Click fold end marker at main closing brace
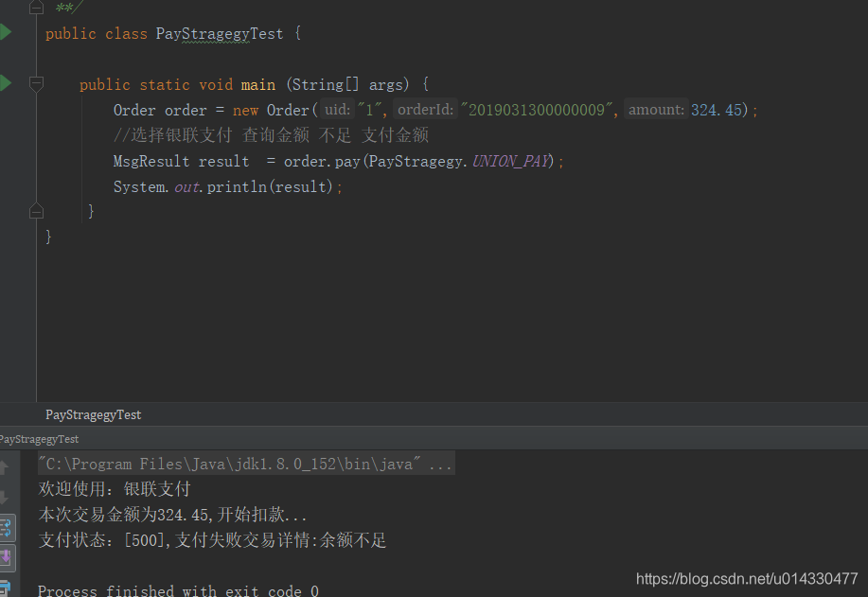This screenshot has width=868, height=597. pyautogui.click(x=36, y=211)
